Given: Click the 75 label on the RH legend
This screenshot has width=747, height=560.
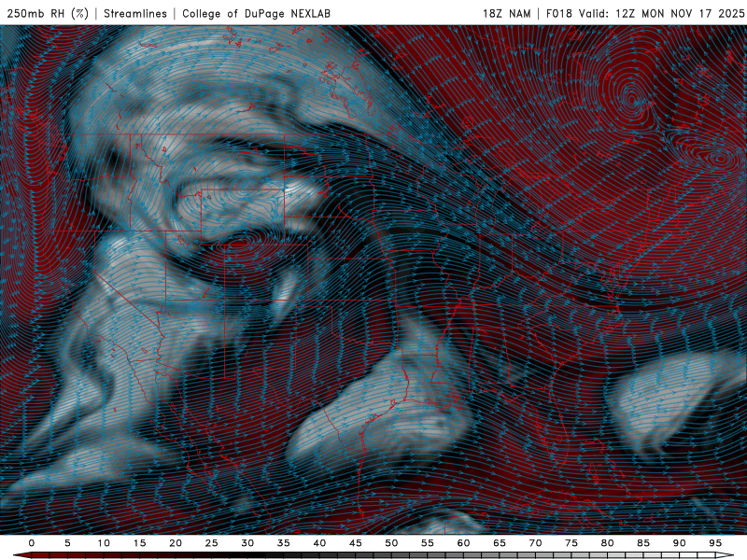Looking at the screenshot, I should click(571, 543).
